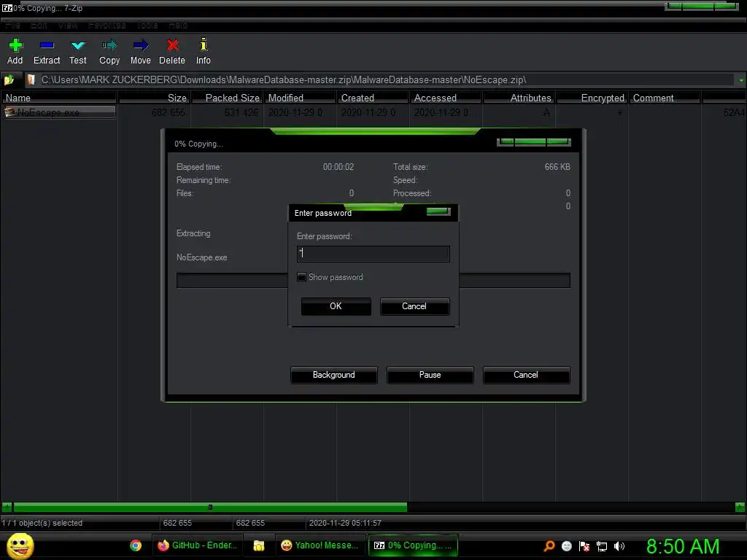Screen dimensions: 747x560
Task: Click the scrollbar left arrow
Action: (x=7, y=507)
